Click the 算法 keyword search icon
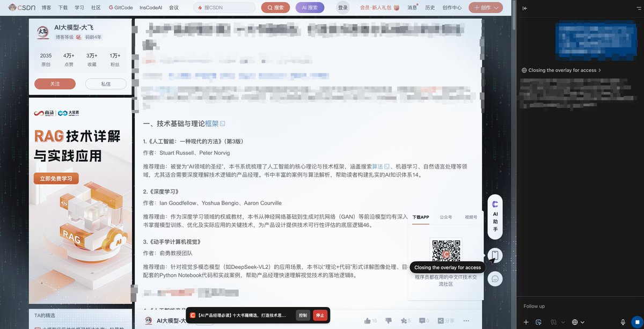 coord(386,166)
